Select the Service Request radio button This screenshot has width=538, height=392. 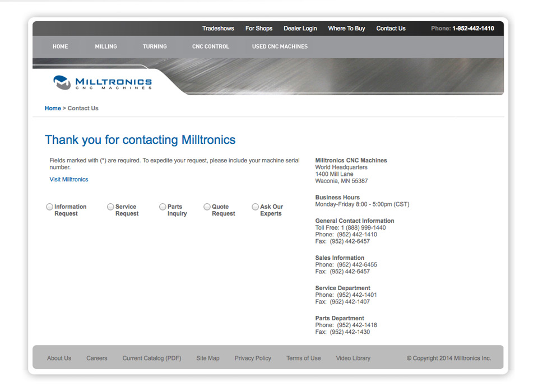110,207
